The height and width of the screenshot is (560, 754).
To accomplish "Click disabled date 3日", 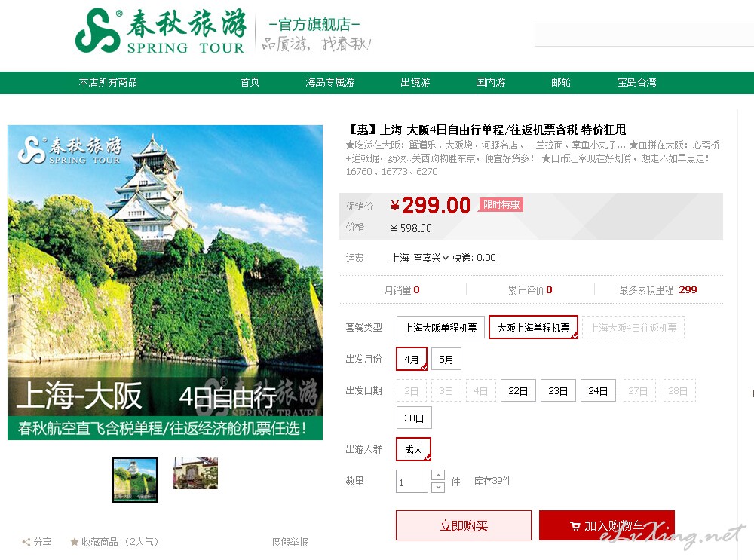I will click(446, 390).
